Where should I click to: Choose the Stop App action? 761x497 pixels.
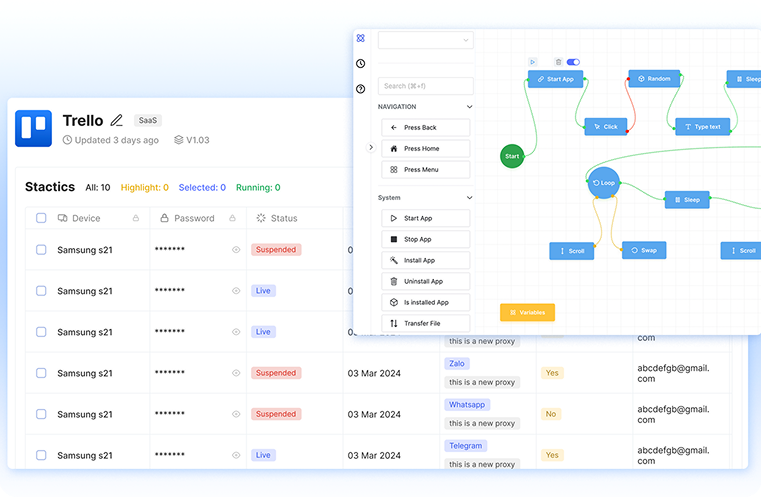pyautogui.click(x=426, y=239)
